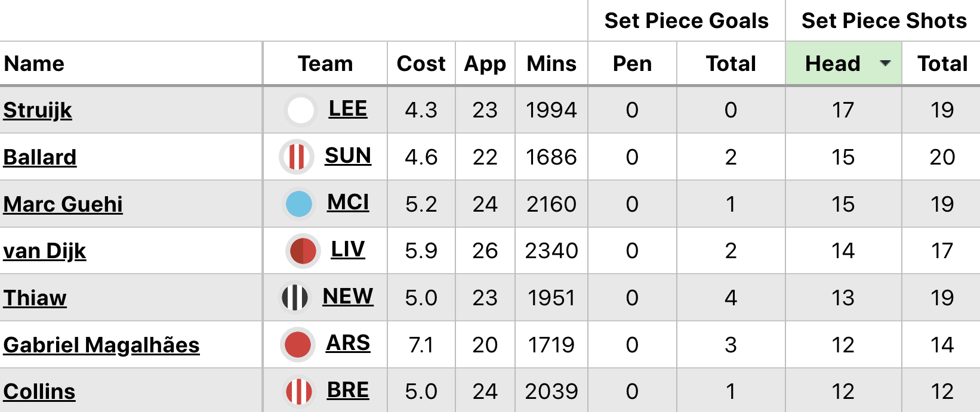
Task: Open van Dijk player link
Action: 45,251
